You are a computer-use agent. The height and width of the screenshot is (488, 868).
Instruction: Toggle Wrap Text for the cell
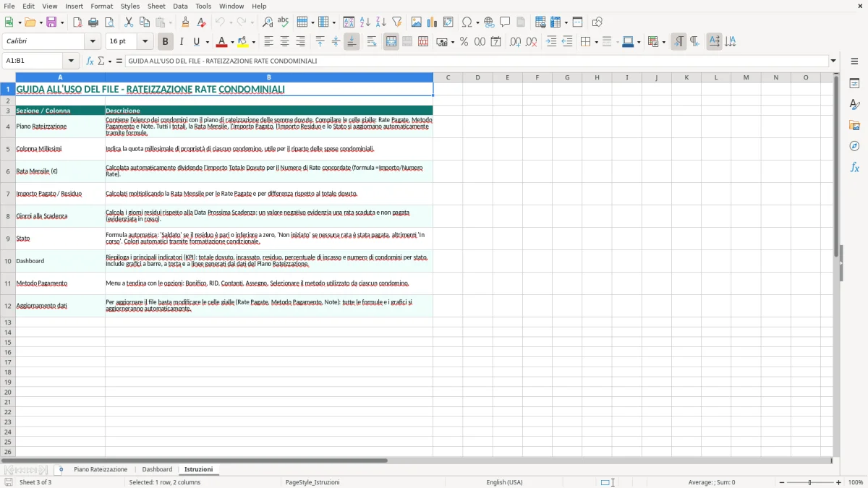[372, 42]
